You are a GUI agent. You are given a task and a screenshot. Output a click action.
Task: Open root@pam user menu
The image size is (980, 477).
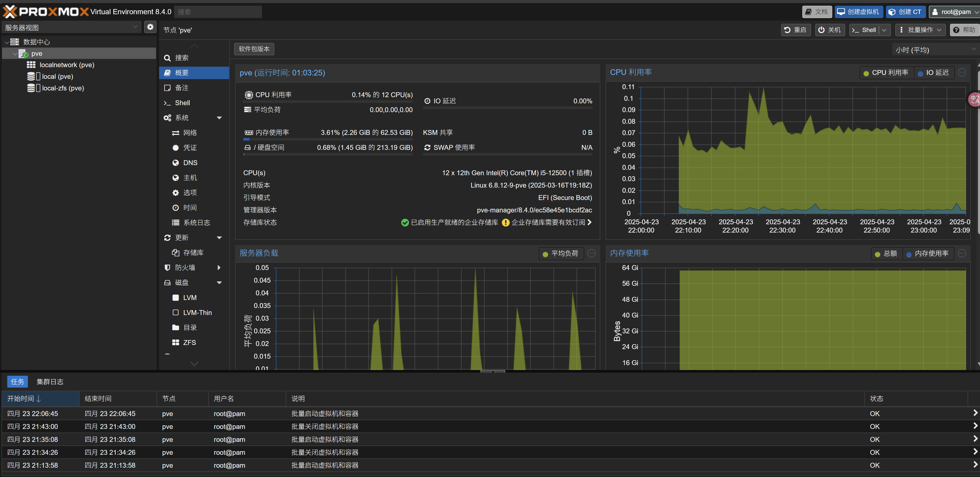click(x=954, y=12)
